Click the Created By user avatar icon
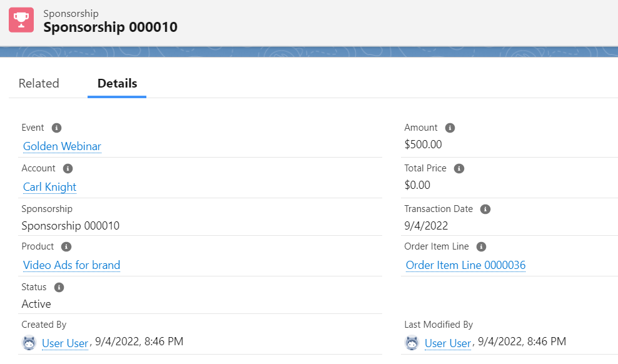This screenshot has height=364, width=618. (x=29, y=343)
